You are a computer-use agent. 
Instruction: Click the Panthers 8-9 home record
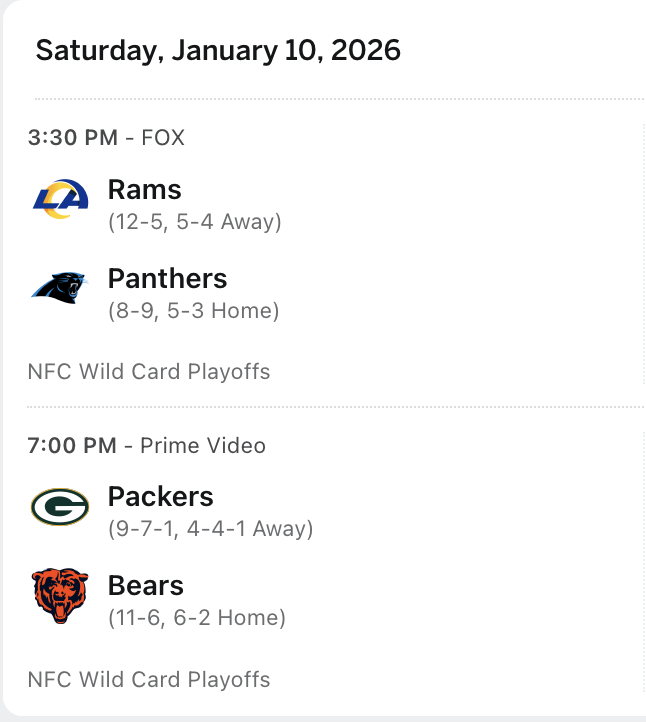(193, 311)
